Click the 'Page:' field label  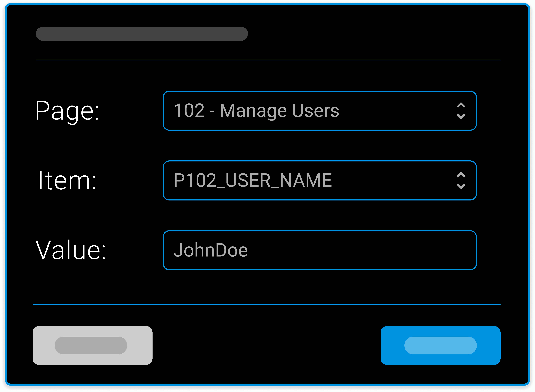coord(67,111)
